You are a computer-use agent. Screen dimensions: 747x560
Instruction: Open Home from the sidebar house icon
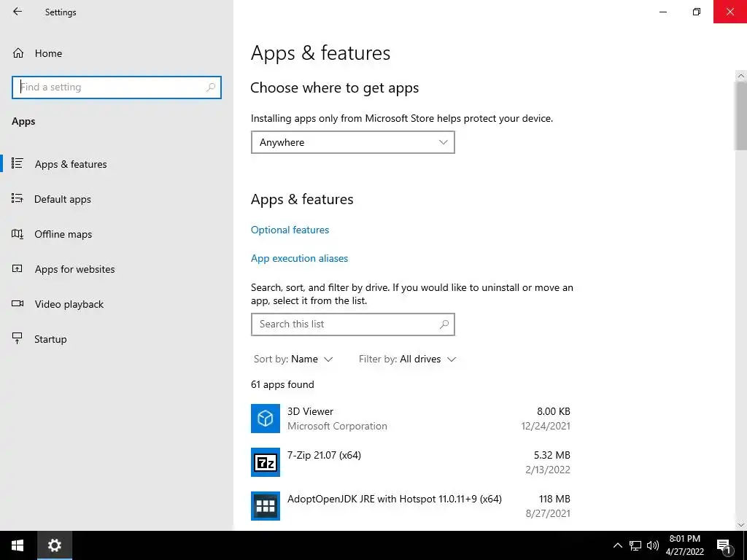point(18,52)
